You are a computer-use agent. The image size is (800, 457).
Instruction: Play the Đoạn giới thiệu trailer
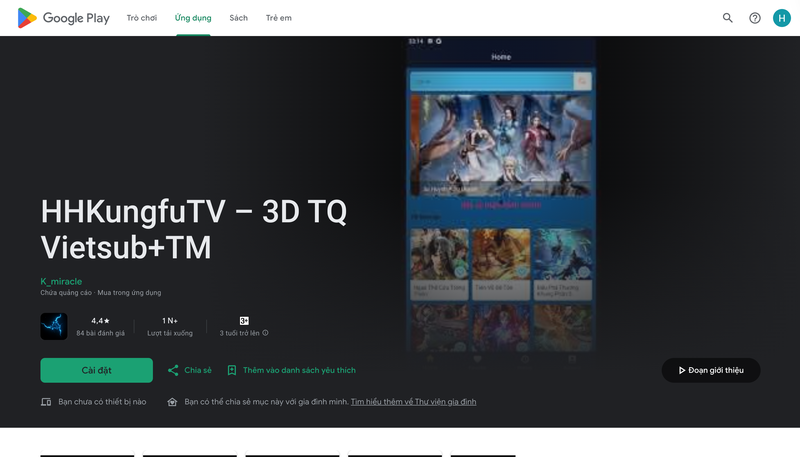[x=711, y=370]
